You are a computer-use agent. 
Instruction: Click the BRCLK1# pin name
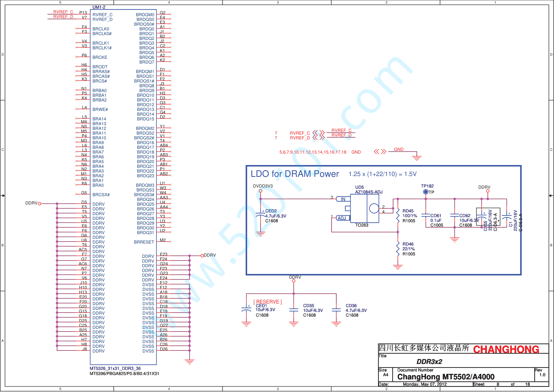[x=102, y=48]
